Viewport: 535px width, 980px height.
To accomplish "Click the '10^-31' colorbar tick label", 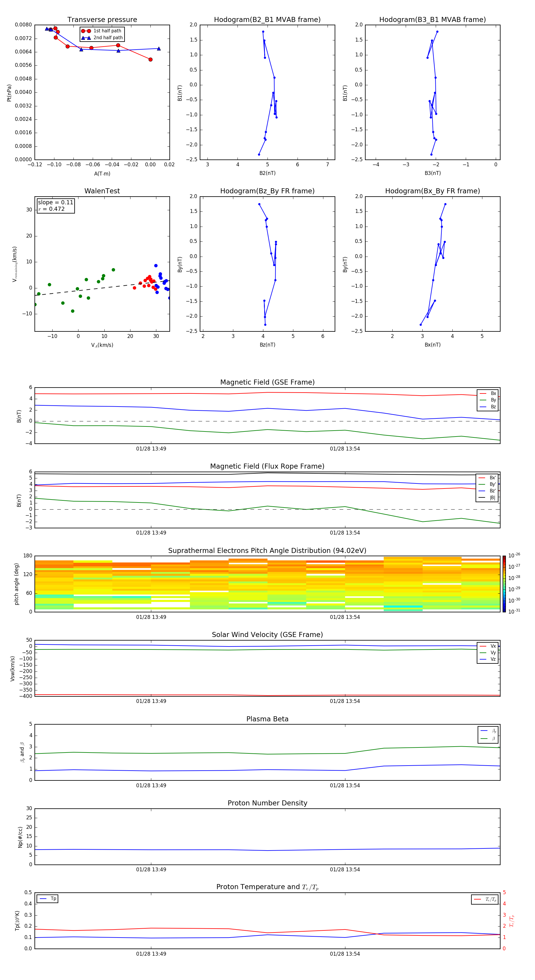I will pos(514,611).
